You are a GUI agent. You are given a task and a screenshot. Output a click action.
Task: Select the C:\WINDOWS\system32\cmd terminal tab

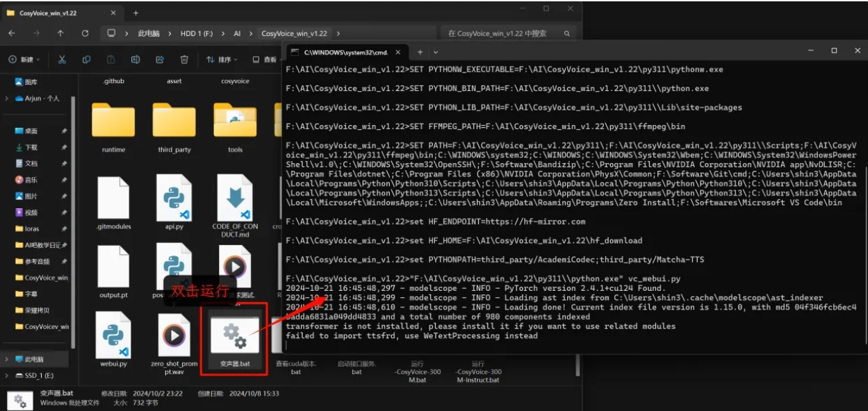341,52
